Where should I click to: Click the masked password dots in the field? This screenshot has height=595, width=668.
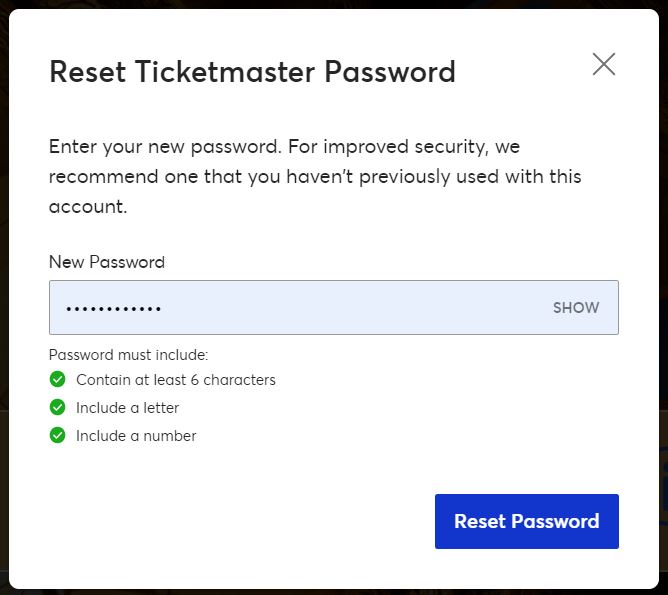(x=113, y=309)
